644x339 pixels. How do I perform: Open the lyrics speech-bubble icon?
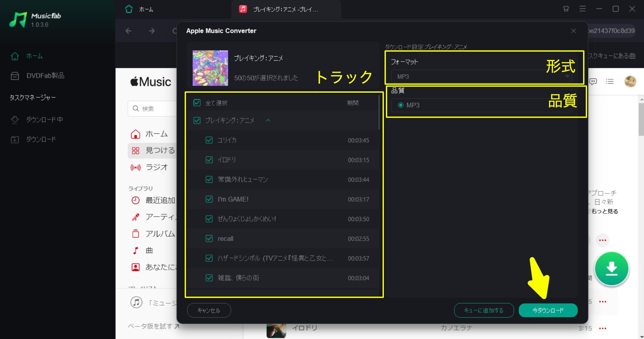point(593,81)
